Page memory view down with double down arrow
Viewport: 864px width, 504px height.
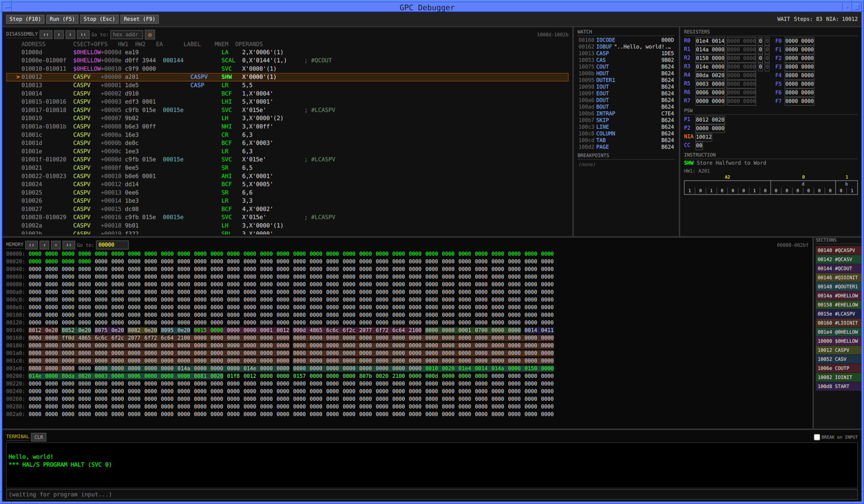click(x=69, y=245)
